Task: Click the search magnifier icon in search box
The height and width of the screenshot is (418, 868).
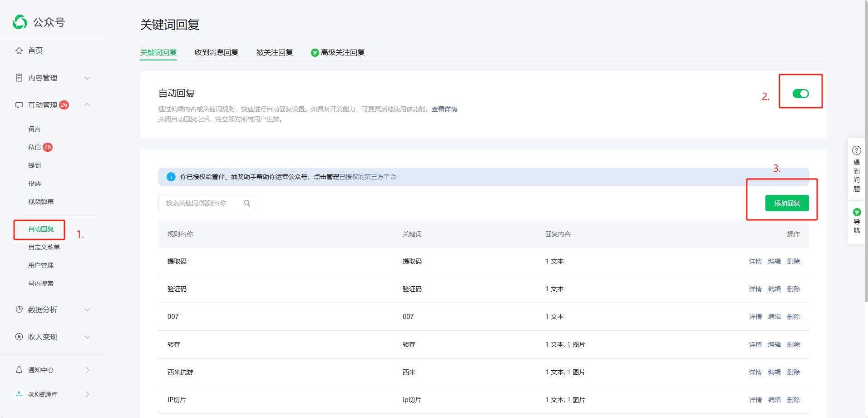Action: pos(247,203)
